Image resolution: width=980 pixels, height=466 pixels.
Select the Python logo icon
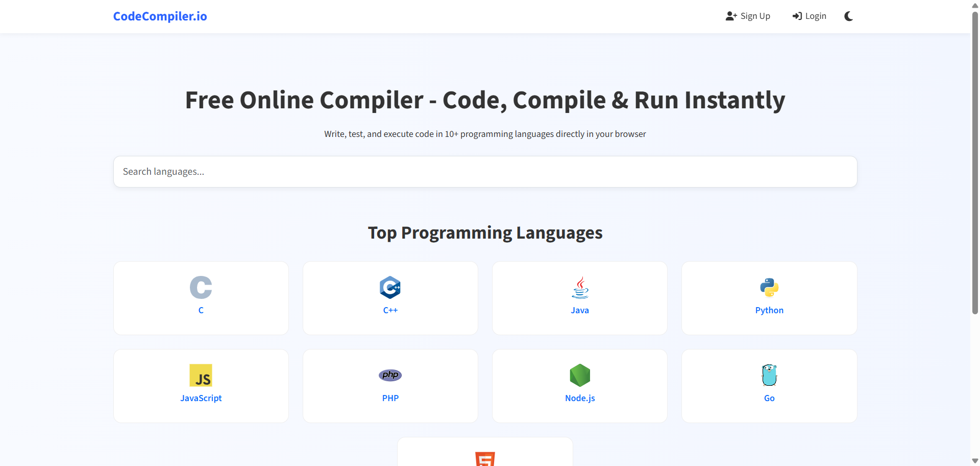coord(769,287)
